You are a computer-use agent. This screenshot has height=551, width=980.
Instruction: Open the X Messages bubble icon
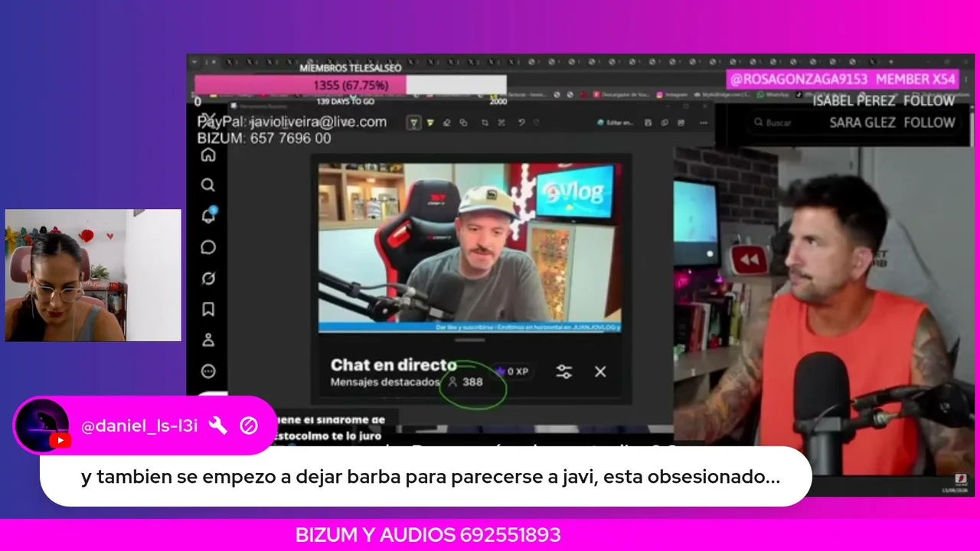(x=208, y=247)
